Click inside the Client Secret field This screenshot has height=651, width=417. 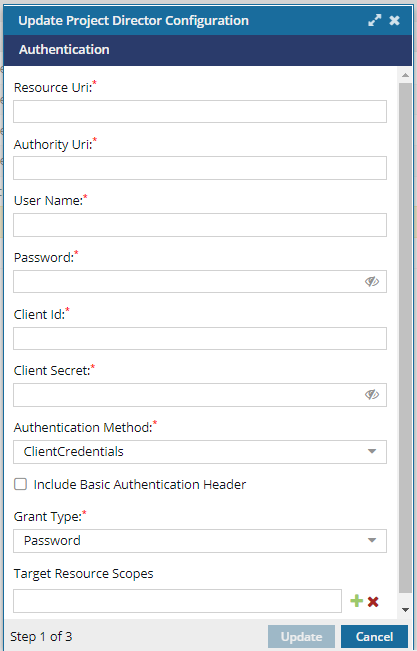click(189, 395)
